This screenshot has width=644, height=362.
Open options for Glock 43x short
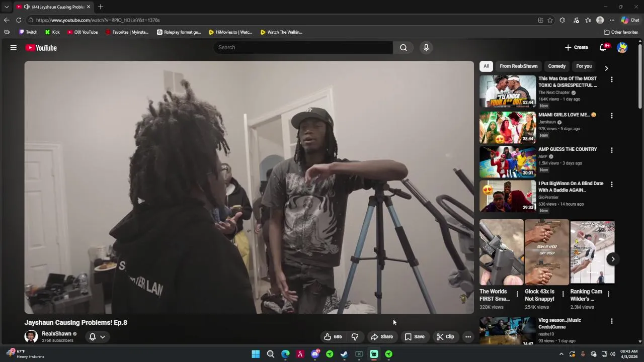(x=563, y=294)
